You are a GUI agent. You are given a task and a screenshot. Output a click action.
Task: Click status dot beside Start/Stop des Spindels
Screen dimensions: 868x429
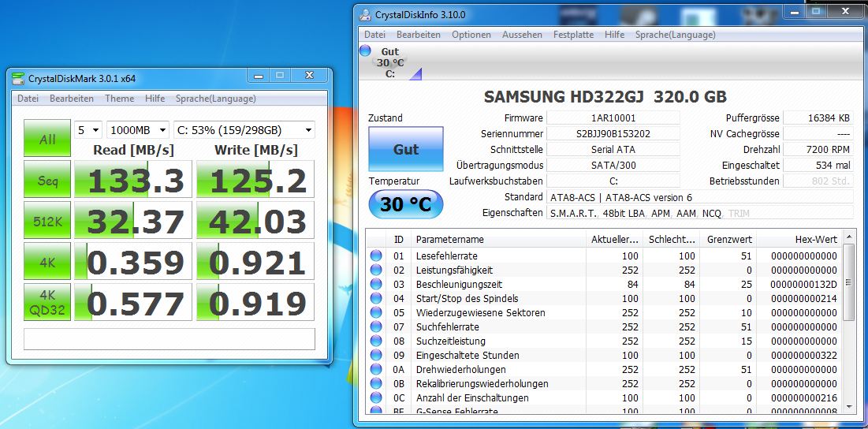click(x=376, y=298)
